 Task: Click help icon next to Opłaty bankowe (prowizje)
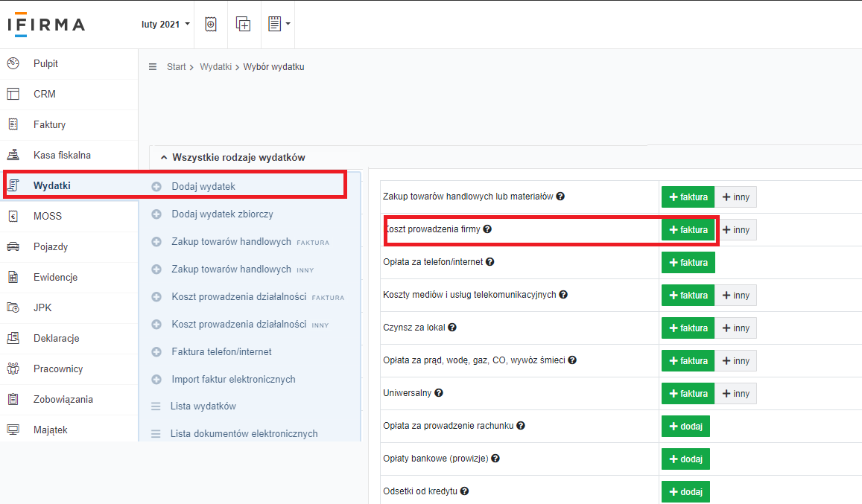(495, 458)
